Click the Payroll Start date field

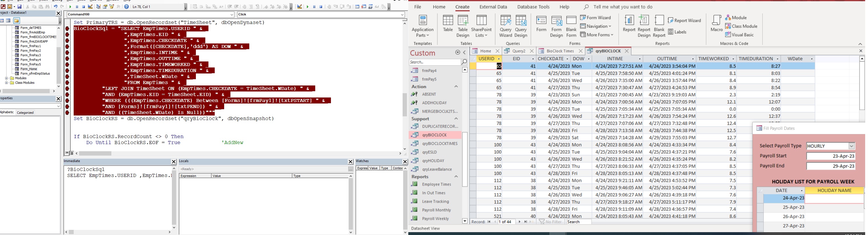[x=831, y=156]
